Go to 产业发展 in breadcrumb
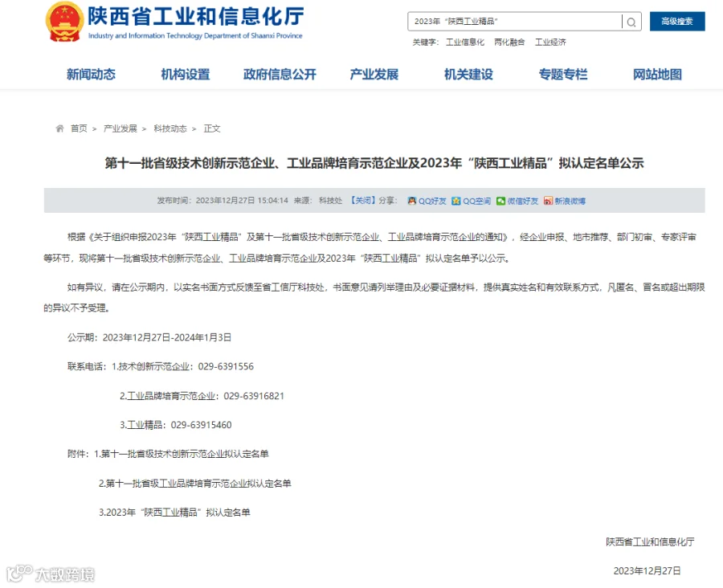The height and width of the screenshot is (588, 723). pyautogui.click(x=120, y=129)
